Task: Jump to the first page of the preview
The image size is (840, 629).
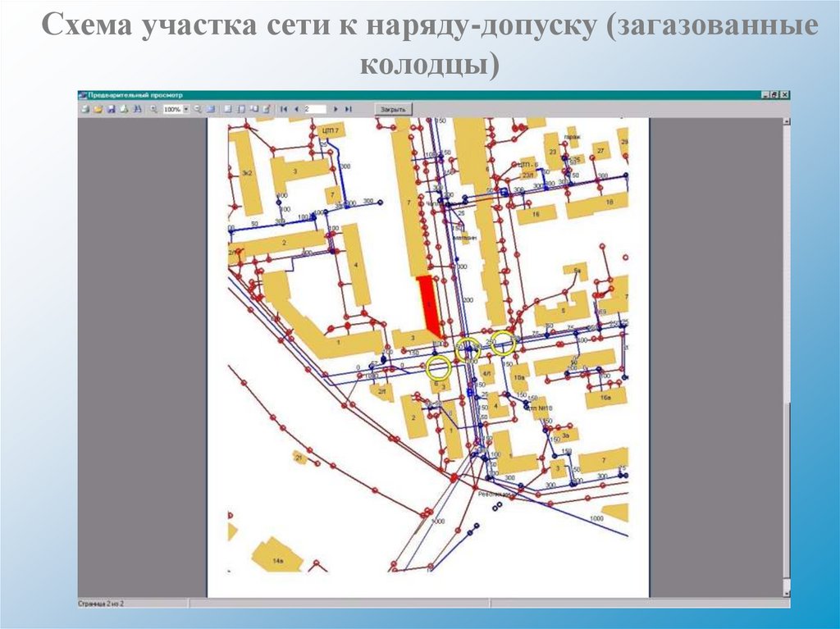Action: pyautogui.click(x=284, y=109)
